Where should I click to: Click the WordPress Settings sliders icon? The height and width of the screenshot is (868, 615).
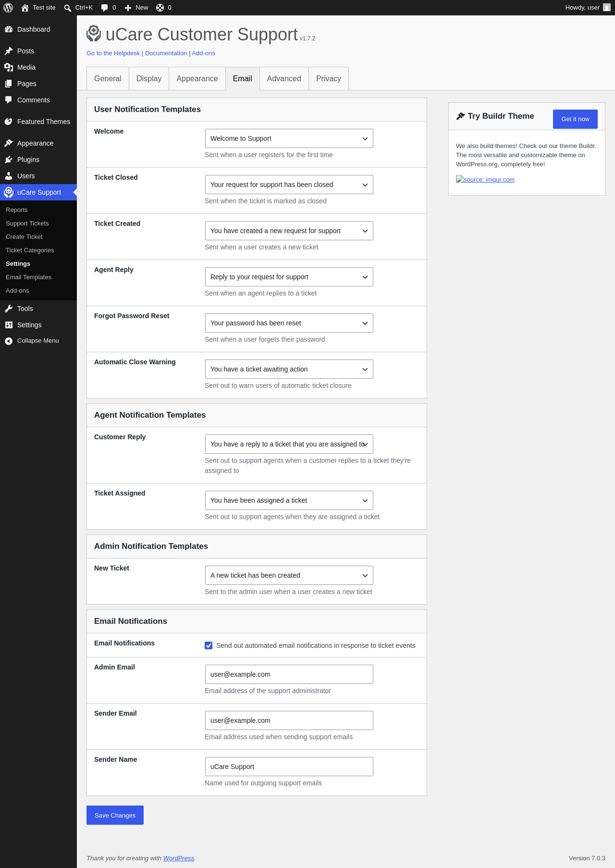point(9,325)
